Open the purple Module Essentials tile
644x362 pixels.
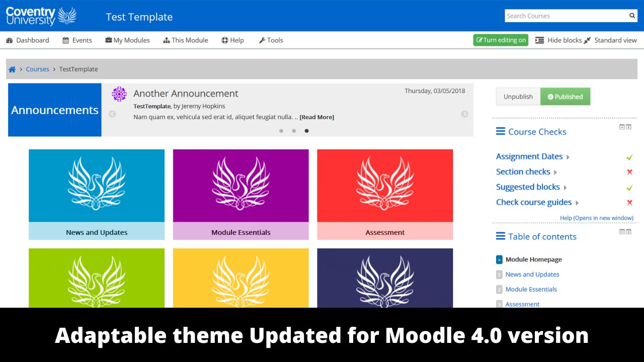[x=241, y=195]
